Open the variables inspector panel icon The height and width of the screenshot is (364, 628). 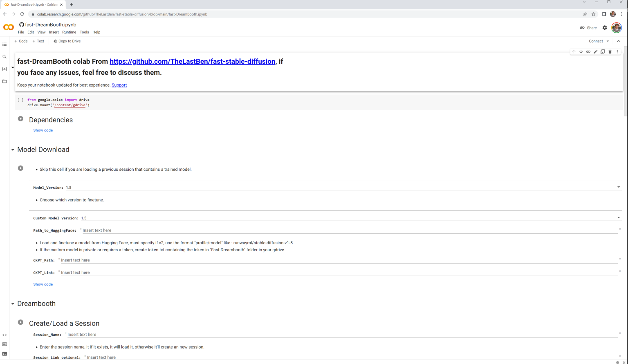click(4, 69)
